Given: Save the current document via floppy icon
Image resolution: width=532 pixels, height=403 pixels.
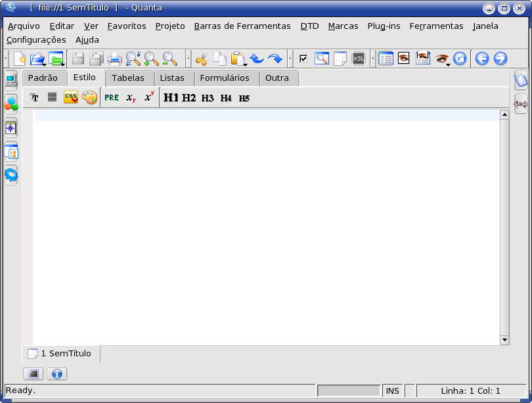Looking at the screenshot, I should click(x=78, y=59).
